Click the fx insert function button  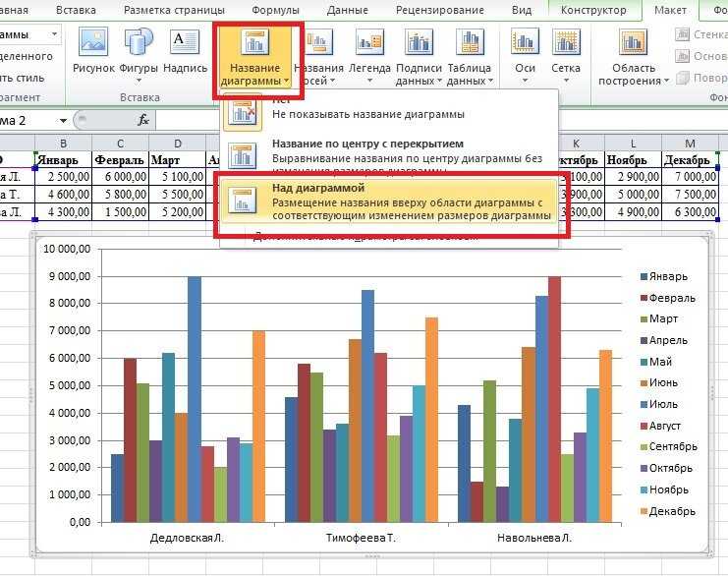(x=143, y=120)
